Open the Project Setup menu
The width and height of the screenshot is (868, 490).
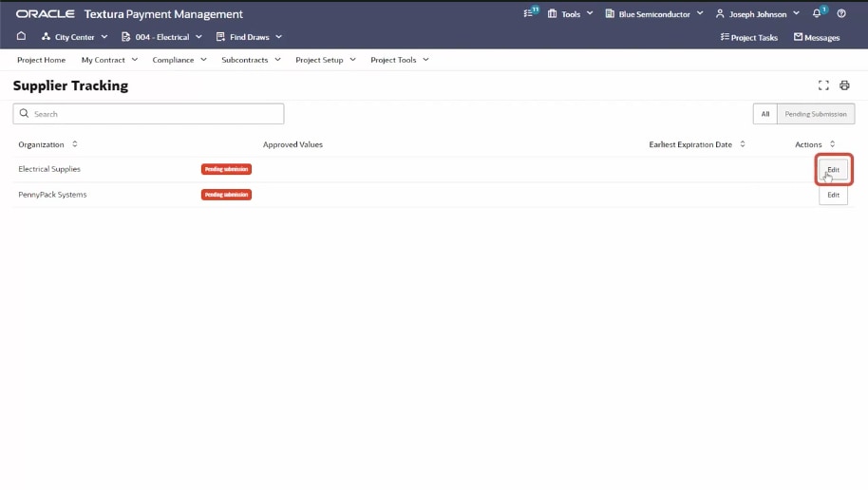(x=326, y=60)
